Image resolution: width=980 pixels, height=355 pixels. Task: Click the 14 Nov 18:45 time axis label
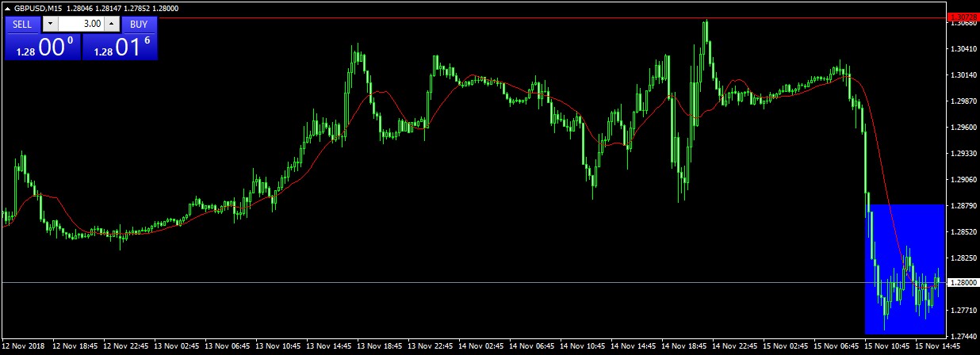[686, 346]
